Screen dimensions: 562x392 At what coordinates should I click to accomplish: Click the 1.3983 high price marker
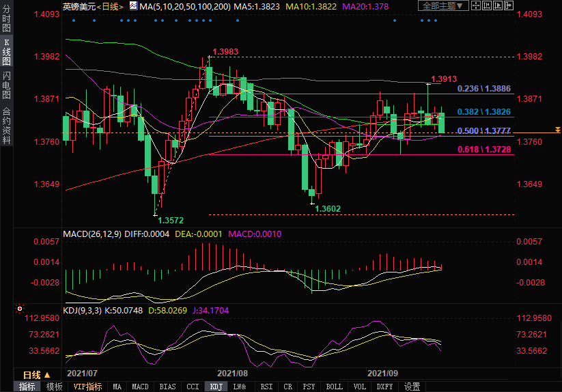225,52
